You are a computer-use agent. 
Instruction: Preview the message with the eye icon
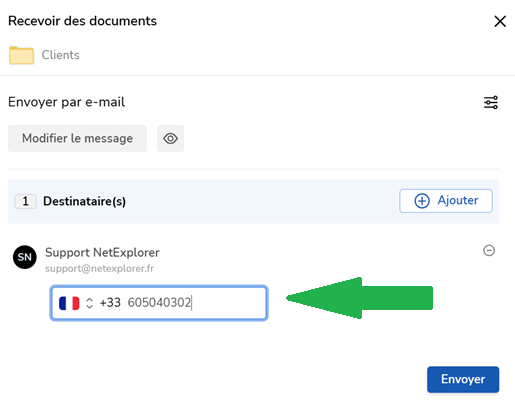(170, 138)
